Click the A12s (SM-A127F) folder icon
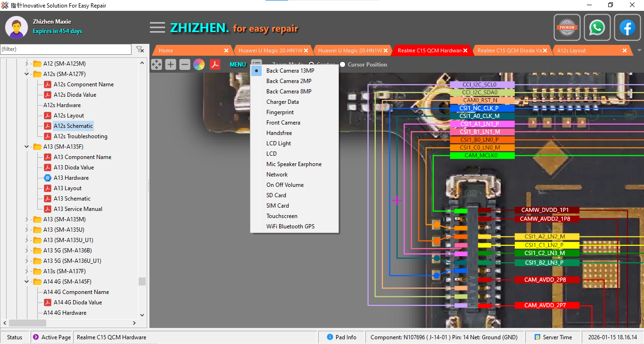 coord(37,74)
